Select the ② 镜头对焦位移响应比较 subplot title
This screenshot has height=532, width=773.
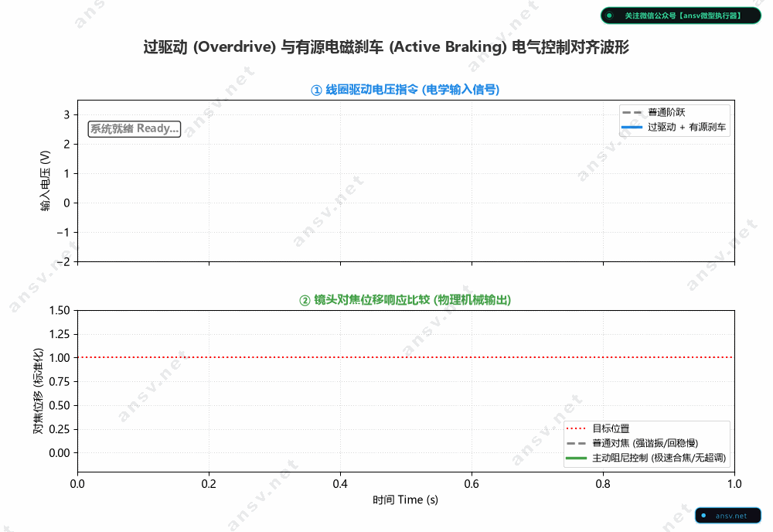tap(405, 300)
